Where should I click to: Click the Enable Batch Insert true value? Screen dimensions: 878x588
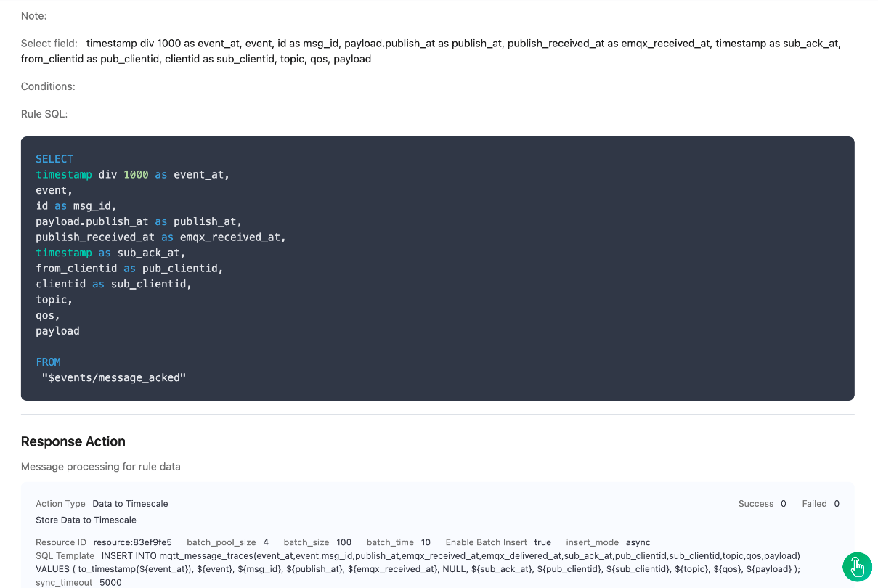[x=542, y=542]
